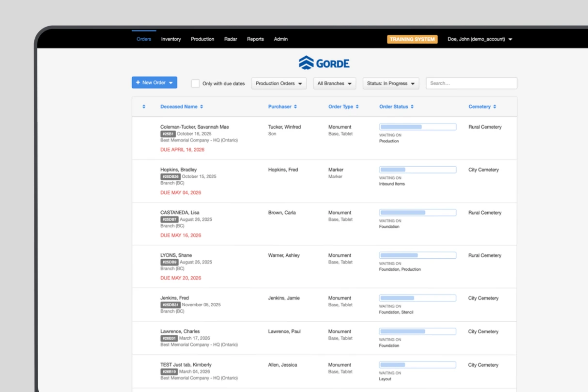Click the New Order button
Screen dimensions: 588x392
click(x=154, y=82)
